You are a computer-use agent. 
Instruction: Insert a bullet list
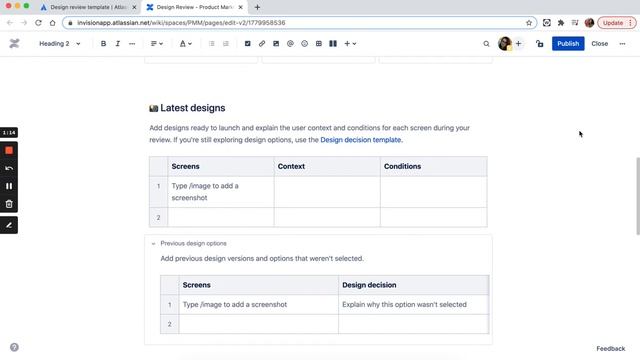pyautogui.click(x=211, y=44)
